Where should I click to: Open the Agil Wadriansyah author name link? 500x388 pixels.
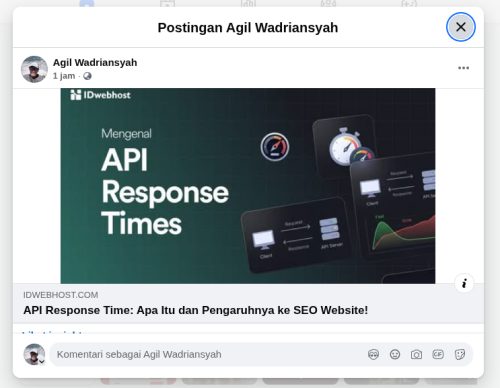[95, 62]
